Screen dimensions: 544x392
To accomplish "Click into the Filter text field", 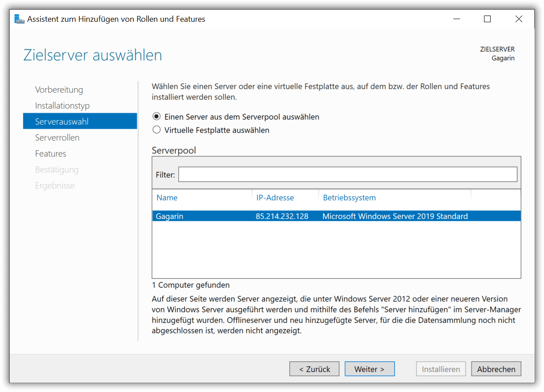I will 348,174.
